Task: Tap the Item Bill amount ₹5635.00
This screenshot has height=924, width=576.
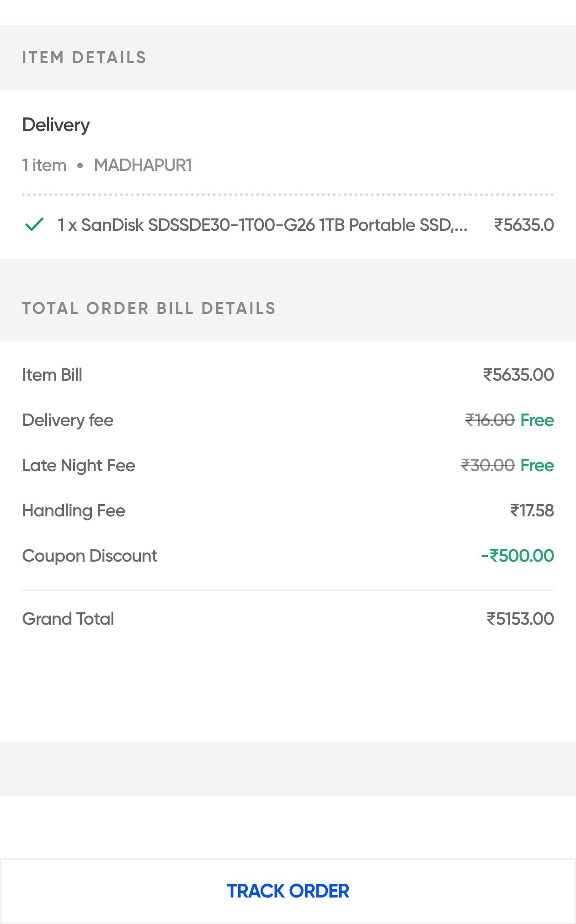Action: point(518,375)
